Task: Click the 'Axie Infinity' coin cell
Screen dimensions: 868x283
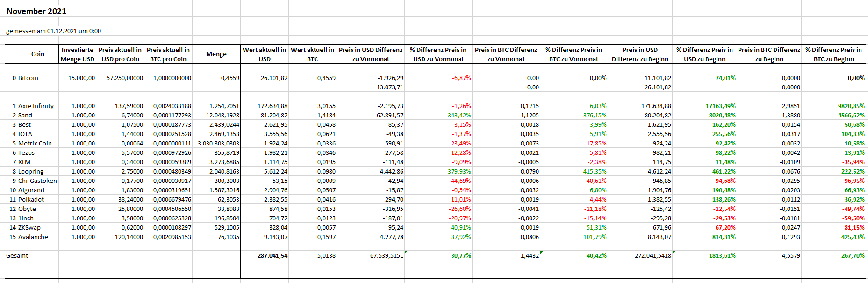Action: tap(36, 106)
